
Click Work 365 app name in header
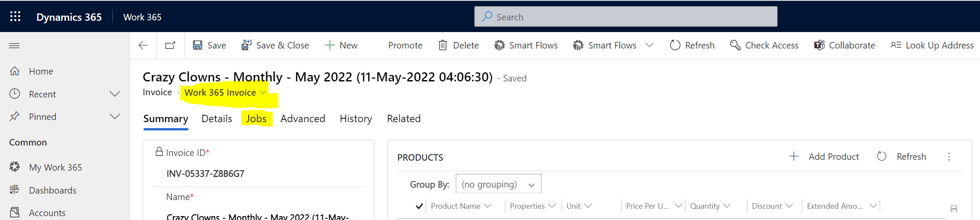click(142, 17)
